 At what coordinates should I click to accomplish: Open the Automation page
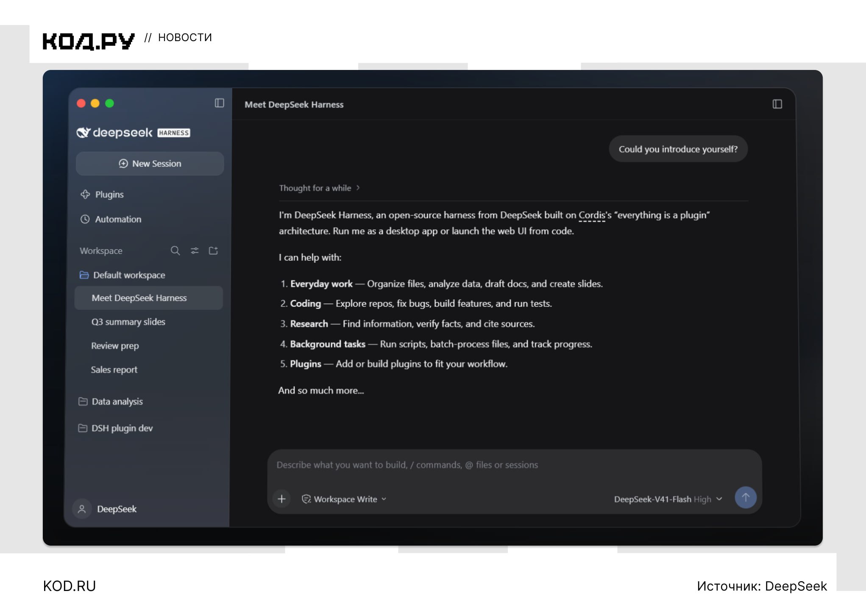(x=111, y=219)
